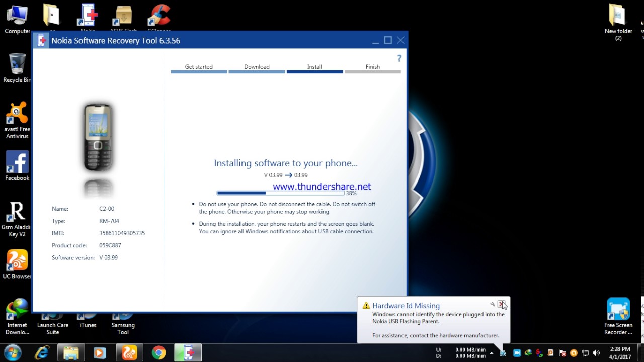
Task: Click the C2-00 name value
Action: (107, 209)
